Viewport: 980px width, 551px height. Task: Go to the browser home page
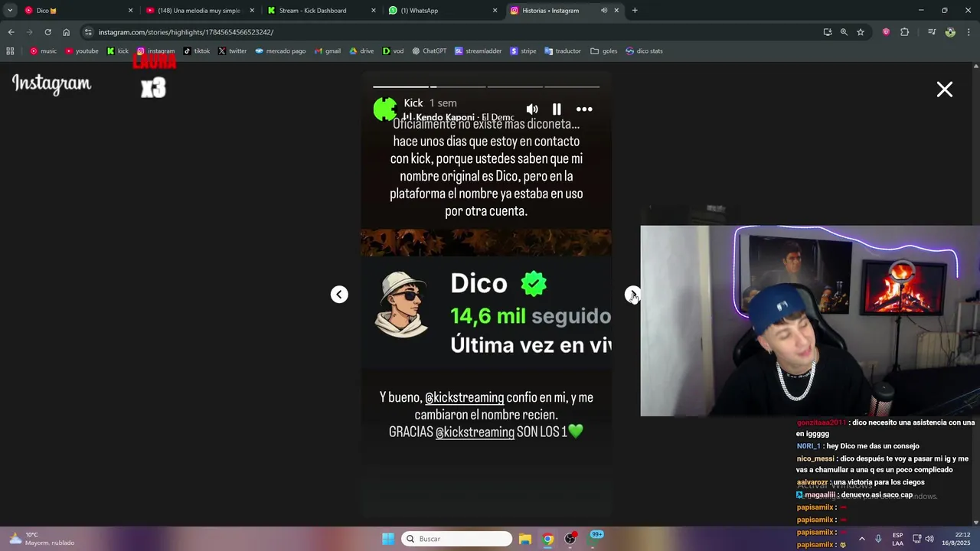[x=66, y=32]
